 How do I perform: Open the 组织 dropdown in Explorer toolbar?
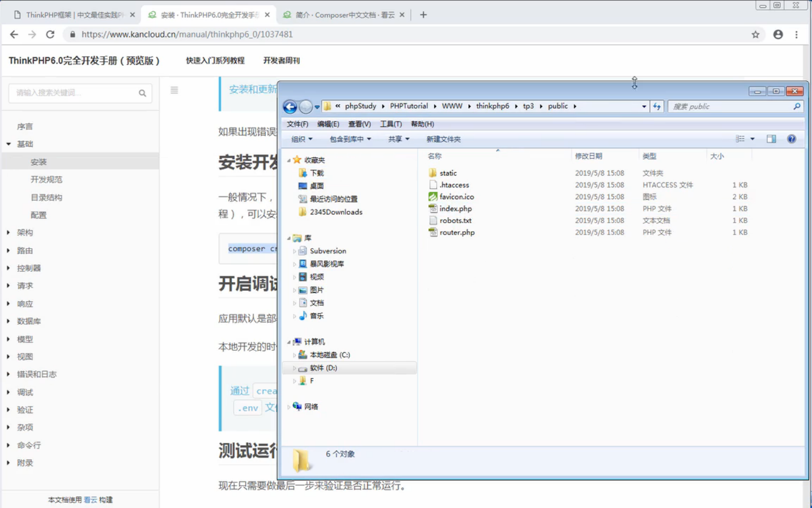[x=302, y=139]
